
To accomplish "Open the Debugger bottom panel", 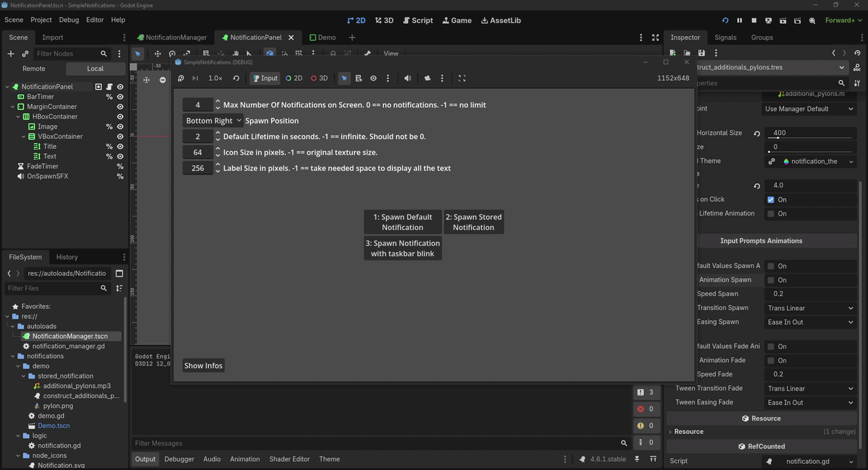I will point(179,459).
